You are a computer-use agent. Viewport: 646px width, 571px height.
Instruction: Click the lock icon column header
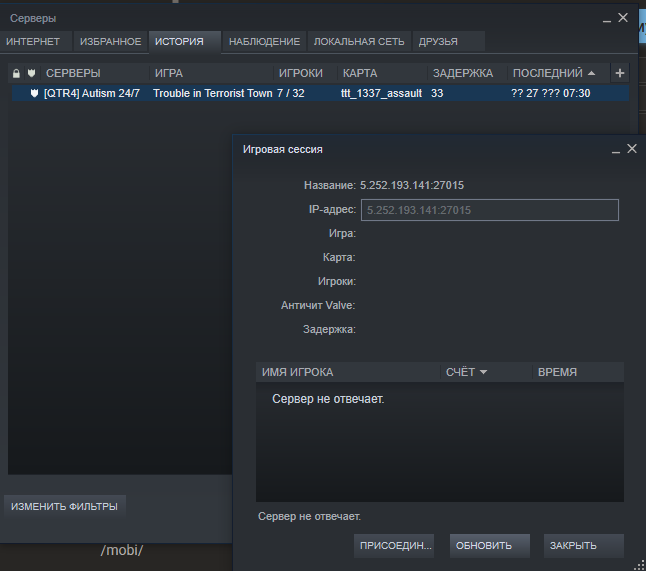pyautogui.click(x=16, y=73)
